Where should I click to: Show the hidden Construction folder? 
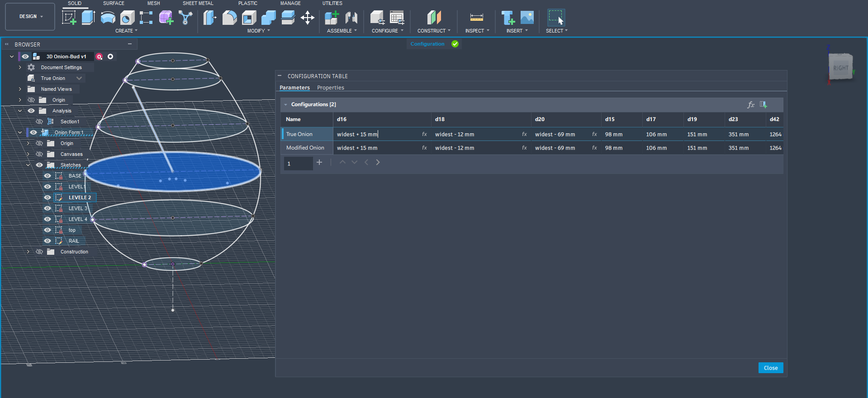click(39, 252)
